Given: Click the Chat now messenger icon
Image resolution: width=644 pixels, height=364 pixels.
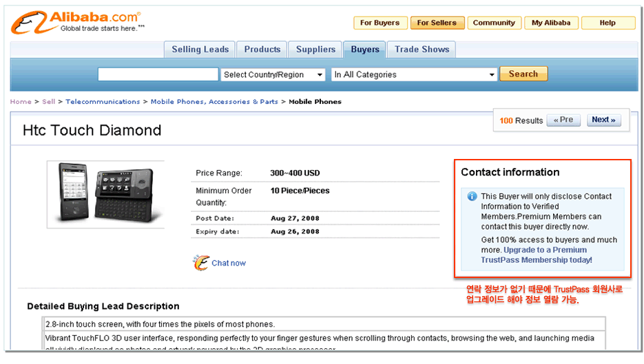Looking at the screenshot, I should click(201, 263).
